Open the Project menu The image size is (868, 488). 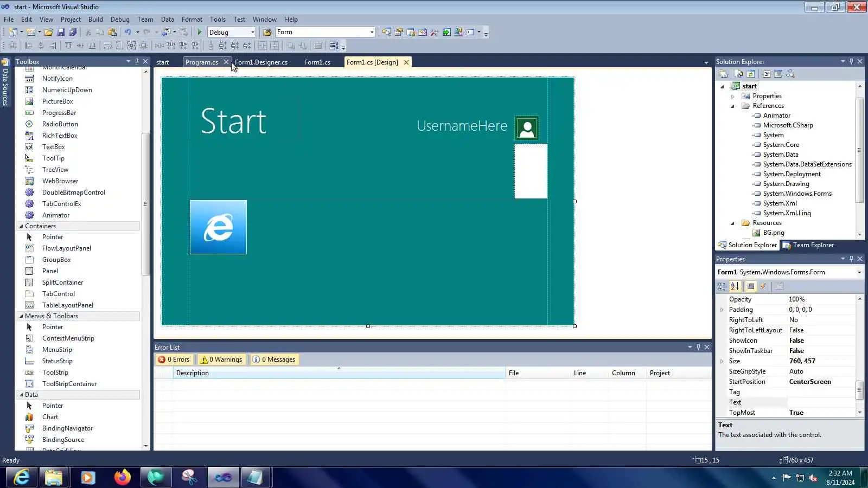[x=71, y=20]
